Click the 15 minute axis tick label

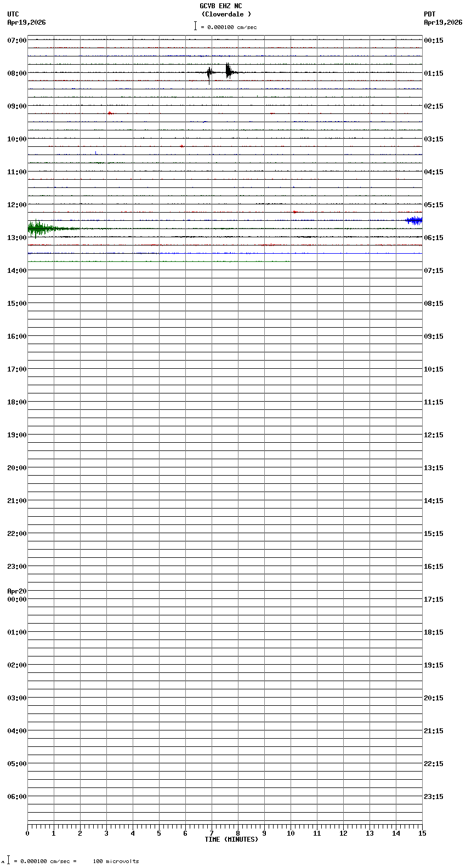[x=422, y=833]
